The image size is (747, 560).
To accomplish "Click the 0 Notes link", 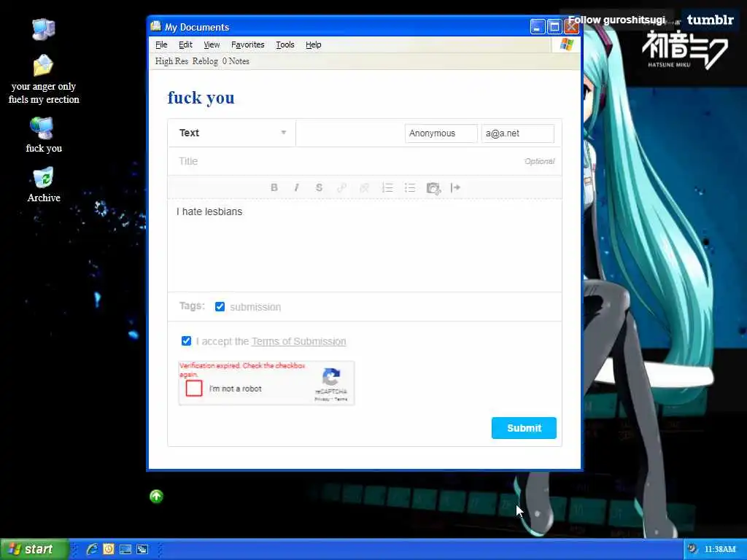I will [236, 61].
